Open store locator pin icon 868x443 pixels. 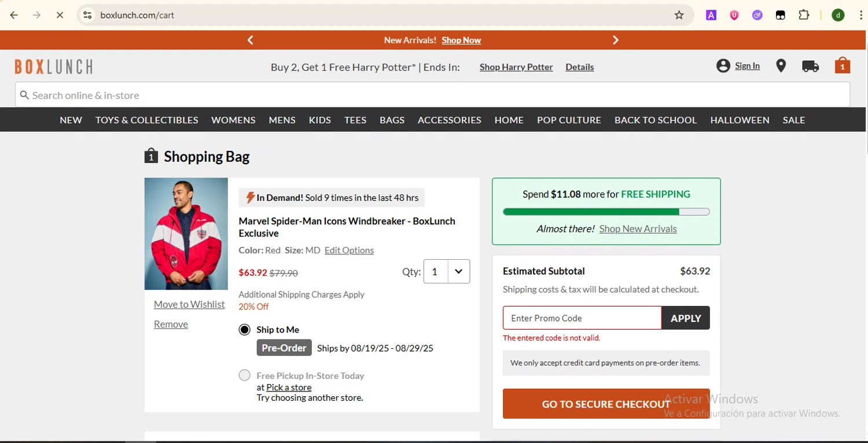(781, 66)
